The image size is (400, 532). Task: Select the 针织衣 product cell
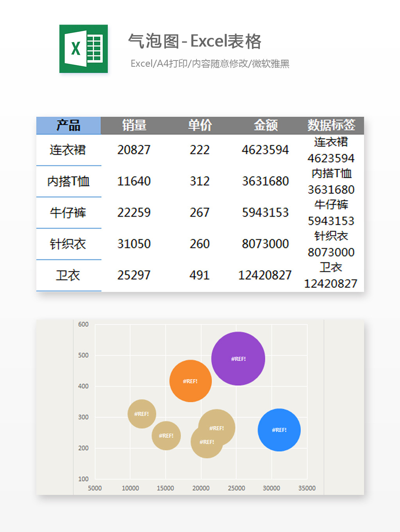click(68, 244)
